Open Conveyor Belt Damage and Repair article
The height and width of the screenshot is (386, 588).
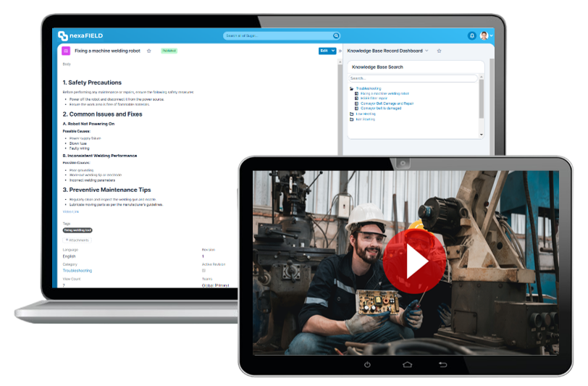[x=387, y=103]
